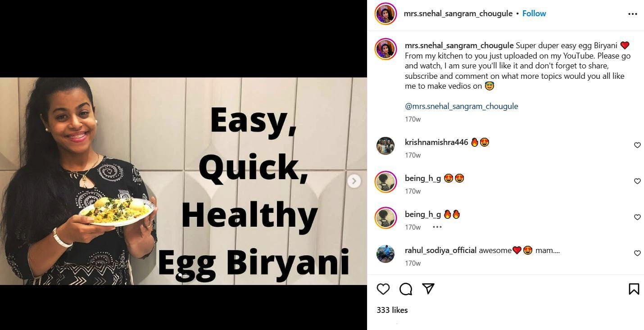Image resolution: width=644 pixels, height=330 pixels.
Task: Open the comment bubble icon
Action: point(406,289)
